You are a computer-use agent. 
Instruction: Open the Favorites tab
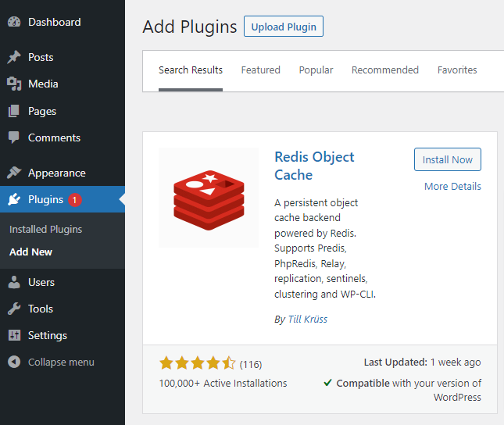pos(456,70)
